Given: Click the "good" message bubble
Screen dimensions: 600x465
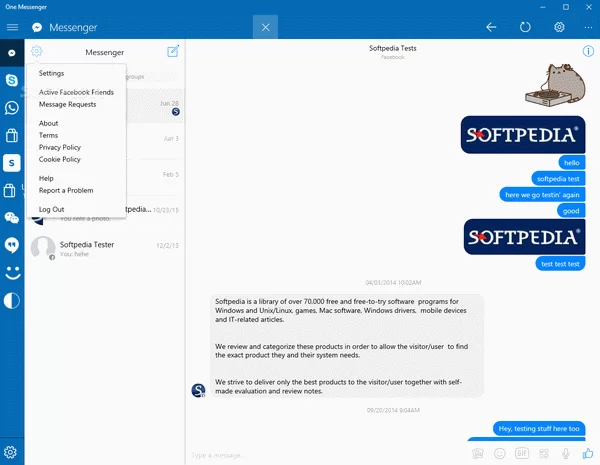Looking at the screenshot, I should tap(571, 211).
